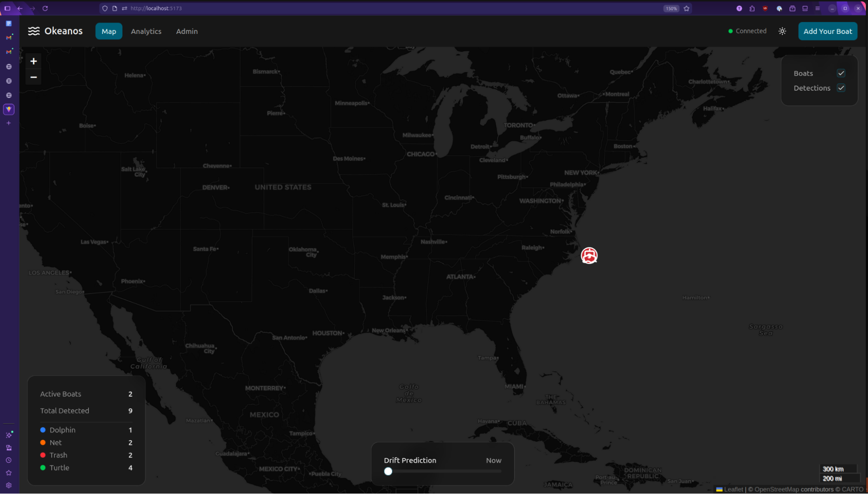Toggle light mode with the sun icon
This screenshot has width=868, height=494.
tap(782, 31)
